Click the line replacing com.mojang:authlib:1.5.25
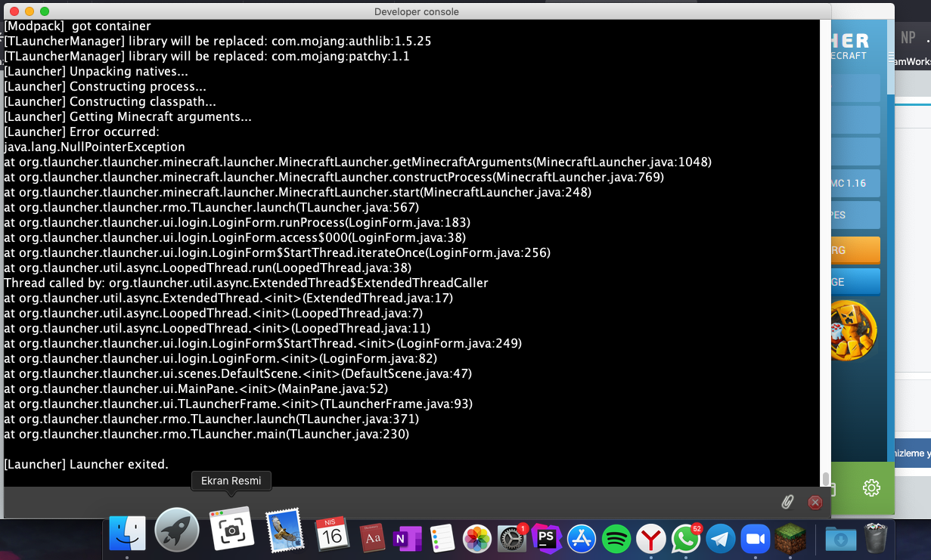Screen dimensions: 931x560 218,41
